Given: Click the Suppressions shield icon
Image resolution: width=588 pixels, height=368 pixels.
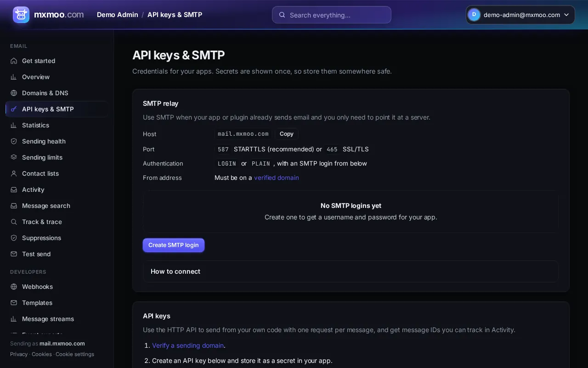Looking at the screenshot, I should (x=14, y=238).
